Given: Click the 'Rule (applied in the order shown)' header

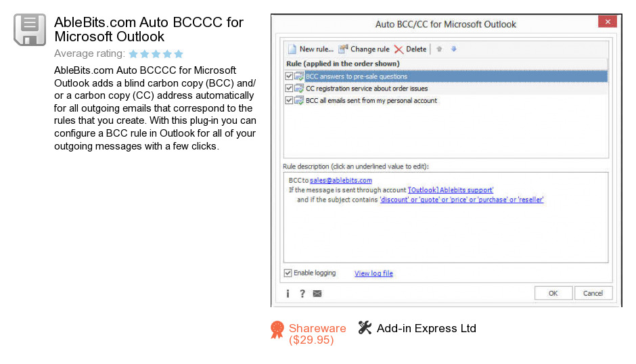Looking at the screenshot, I should pyautogui.click(x=343, y=64).
